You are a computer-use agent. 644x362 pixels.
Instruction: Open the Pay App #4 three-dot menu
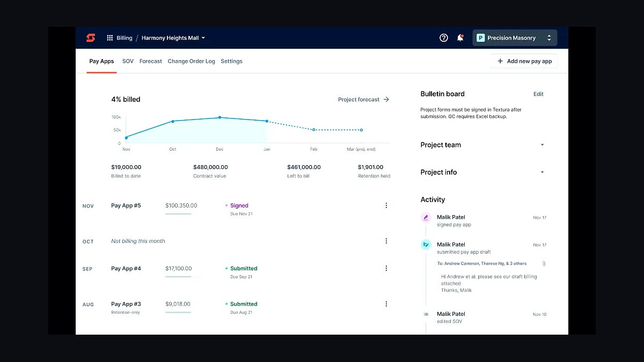pyautogui.click(x=386, y=268)
